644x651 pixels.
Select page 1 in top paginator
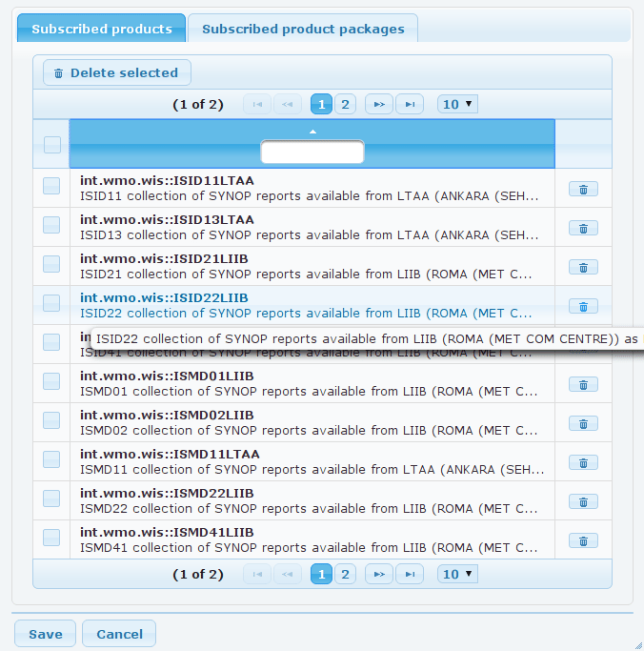(321, 104)
